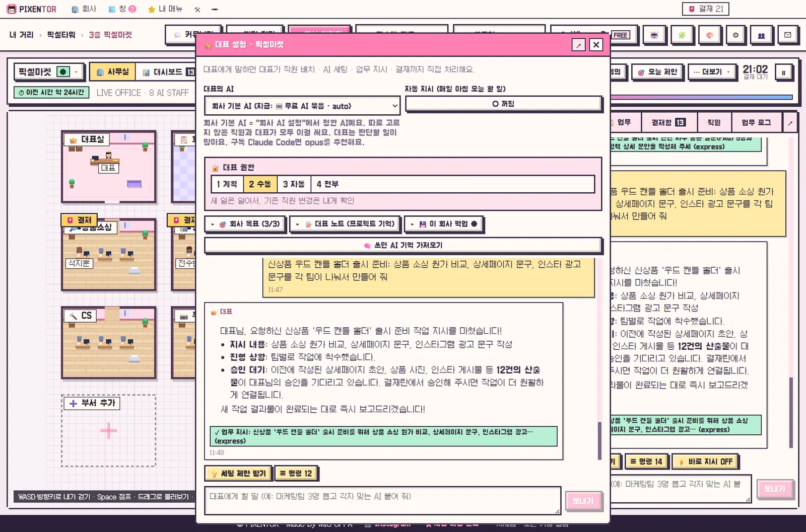The height and width of the screenshot is (532, 806).
Task: Switch to 직원 tab
Action: click(714, 122)
